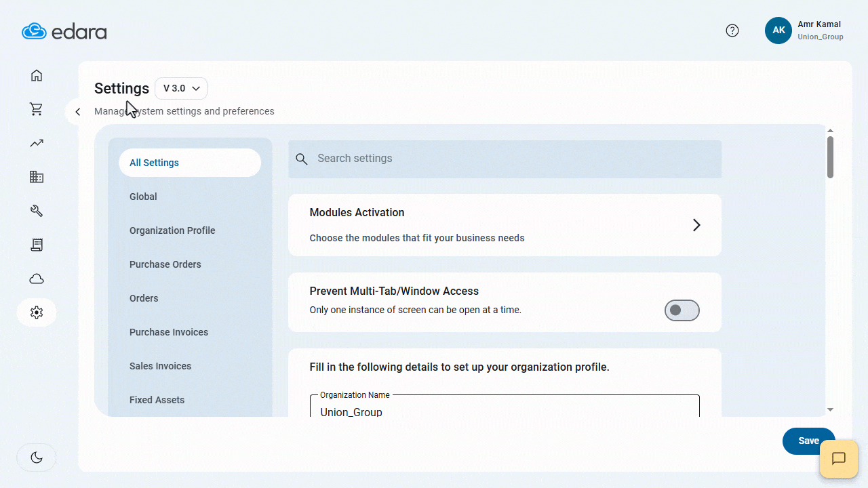The image size is (868, 488).
Task: Click the Settings page heading
Action: [x=122, y=88]
